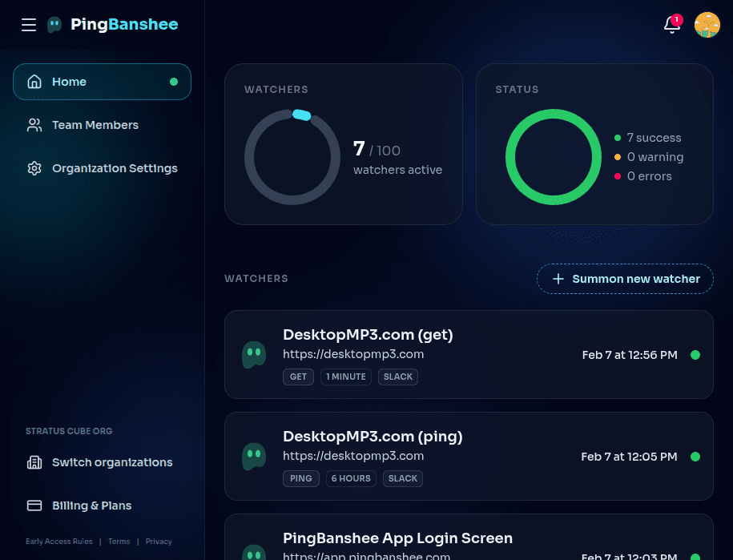Go to Team Members page
This screenshot has width=733, height=560.
click(95, 125)
